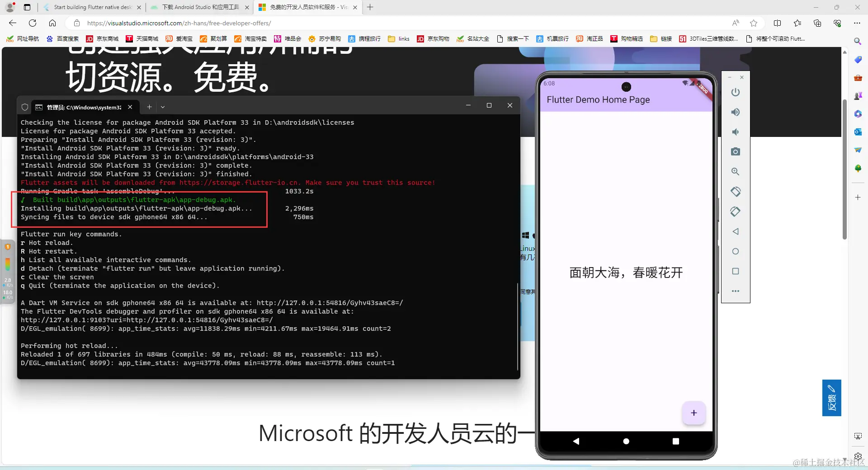Open the 天猫商城 bookmark
The height and width of the screenshot is (470, 868).
(x=142, y=39)
